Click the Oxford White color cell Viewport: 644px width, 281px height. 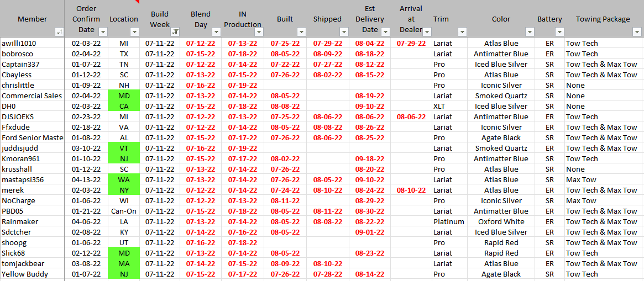click(501, 221)
